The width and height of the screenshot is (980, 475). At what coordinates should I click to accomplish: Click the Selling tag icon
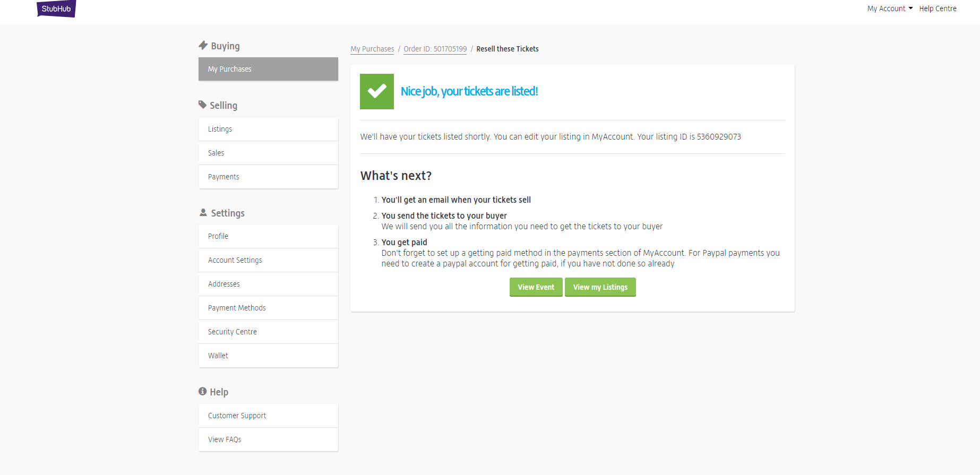(202, 105)
